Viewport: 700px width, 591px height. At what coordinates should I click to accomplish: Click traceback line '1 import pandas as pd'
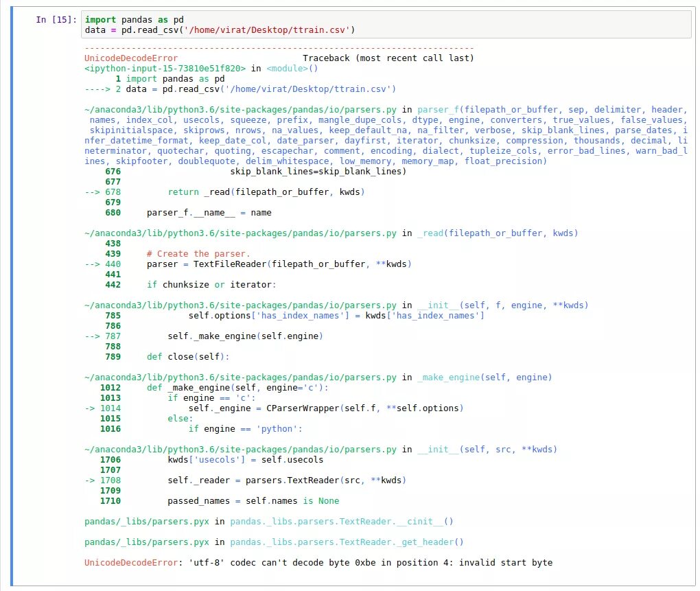point(170,78)
